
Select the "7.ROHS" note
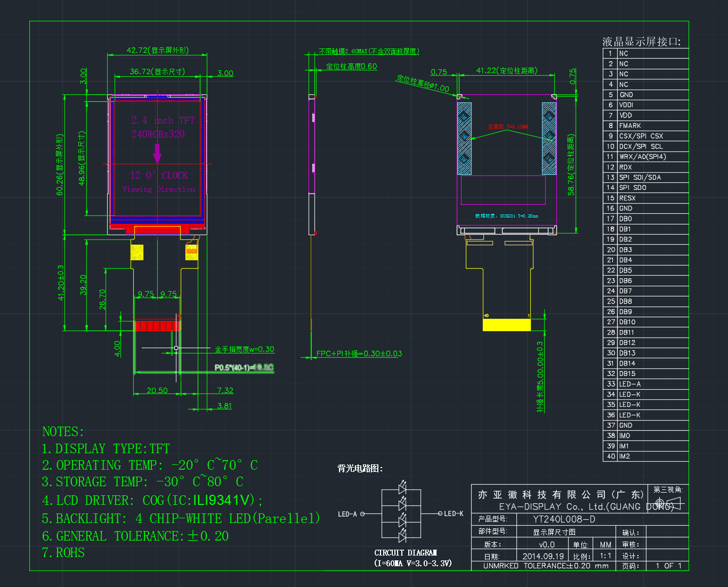click(x=63, y=553)
